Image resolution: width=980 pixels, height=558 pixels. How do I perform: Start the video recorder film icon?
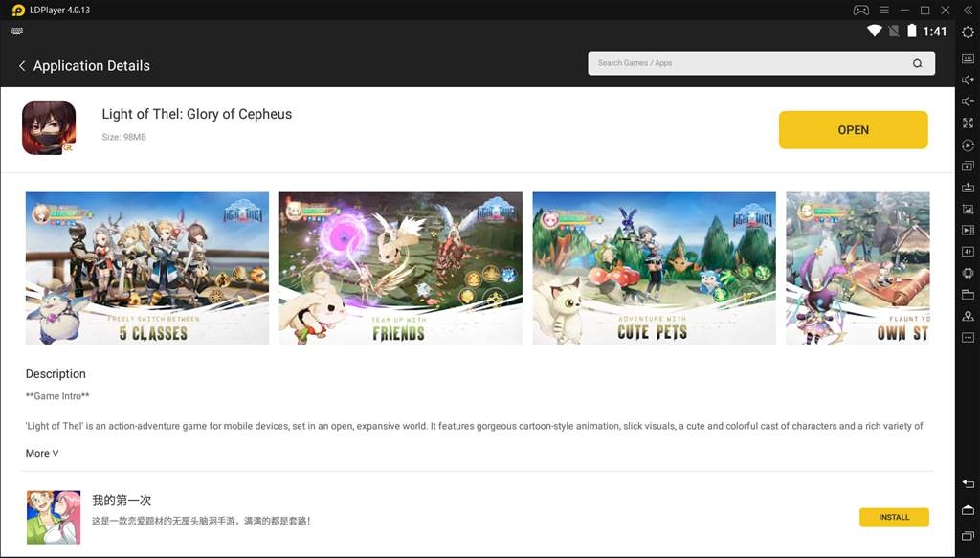tap(968, 231)
